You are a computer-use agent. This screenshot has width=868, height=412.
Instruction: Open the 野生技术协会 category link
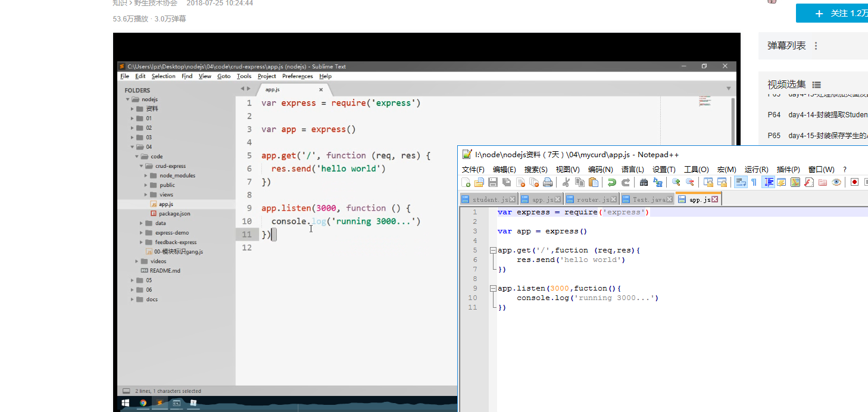[x=155, y=3]
